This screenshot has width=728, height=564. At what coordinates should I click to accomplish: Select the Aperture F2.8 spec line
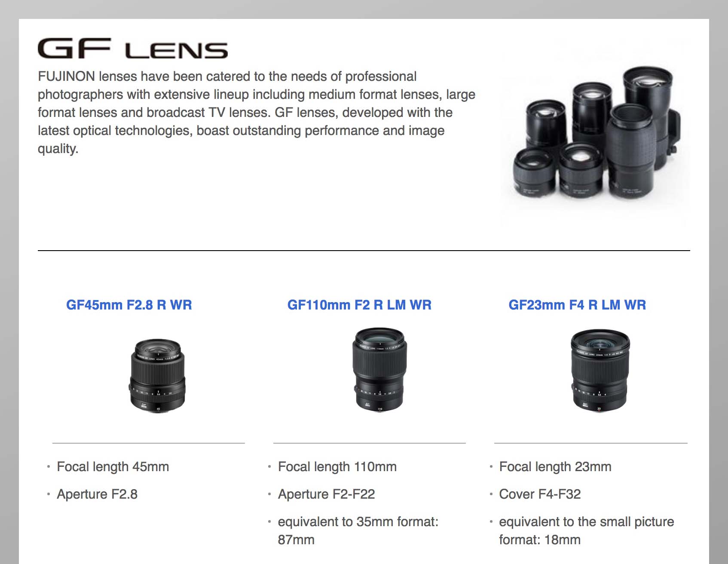click(x=97, y=494)
